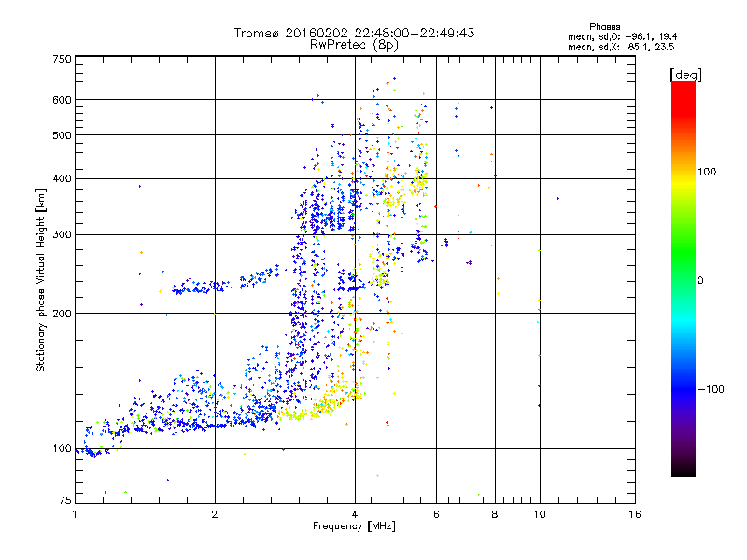Click the y-axis tick label '400'

coord(62,179)
